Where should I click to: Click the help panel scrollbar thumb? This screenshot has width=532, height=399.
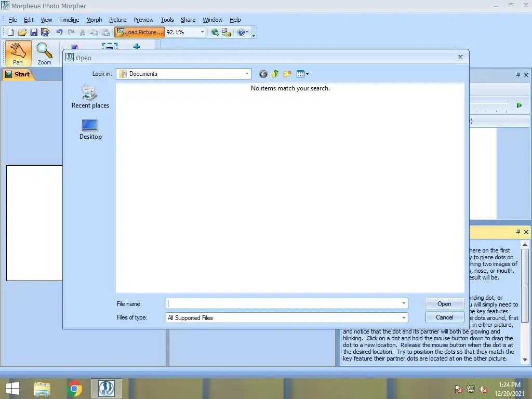pyautogui.click(x=525, y=285)
